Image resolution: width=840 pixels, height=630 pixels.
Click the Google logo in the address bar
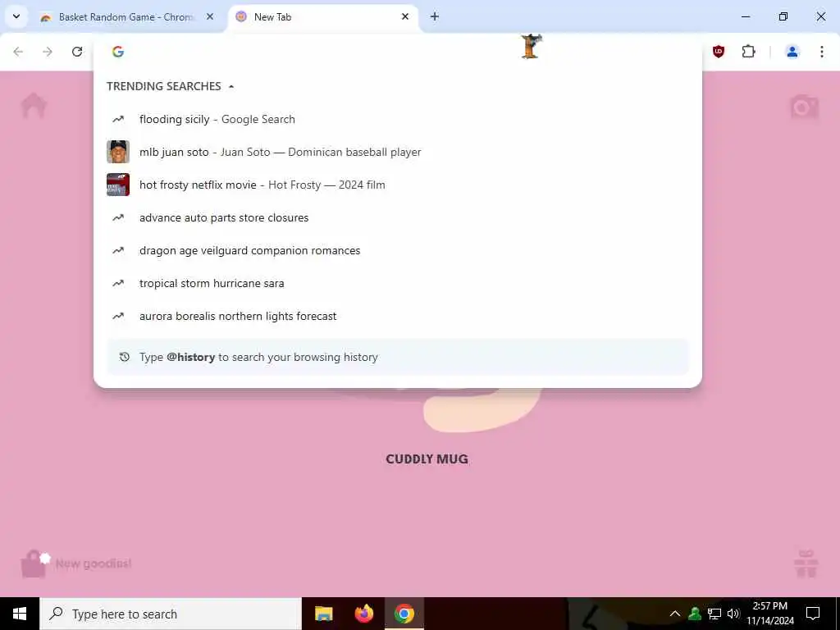tap(118, 52)
